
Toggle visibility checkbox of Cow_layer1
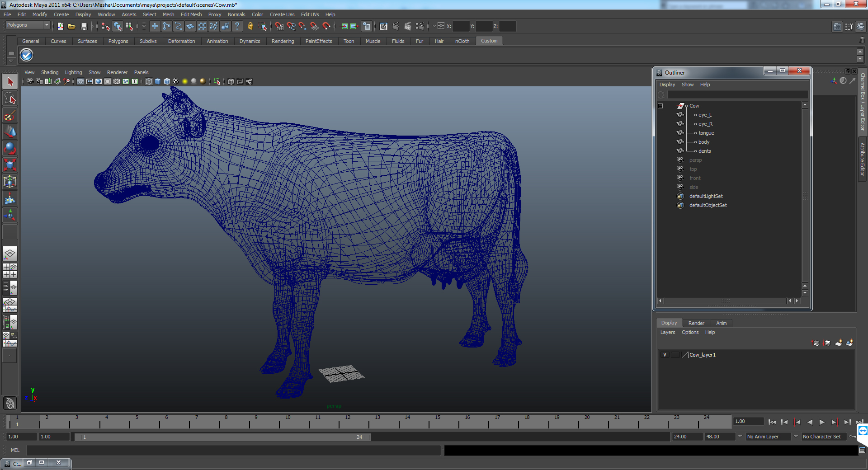(x=665, y=355)
